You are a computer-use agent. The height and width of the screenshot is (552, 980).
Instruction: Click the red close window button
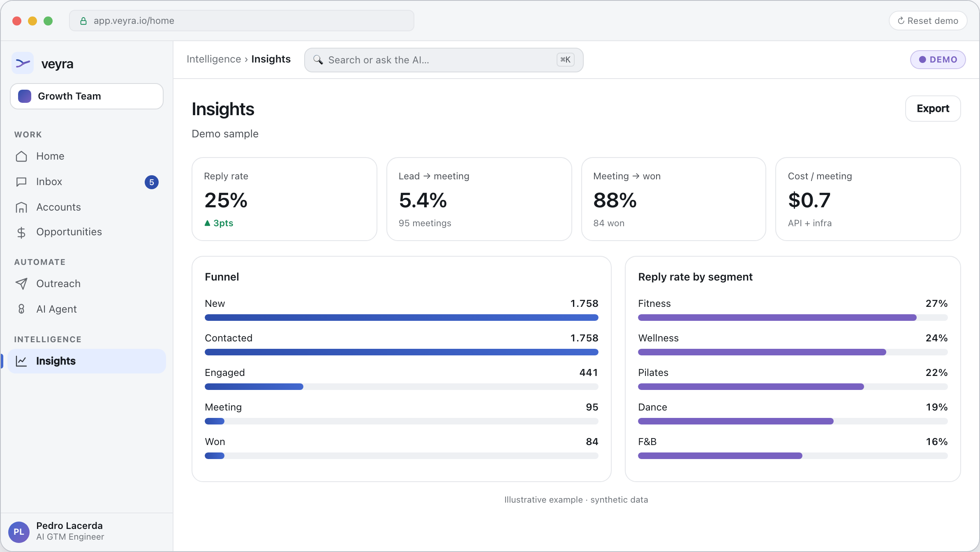pos(17,21)
